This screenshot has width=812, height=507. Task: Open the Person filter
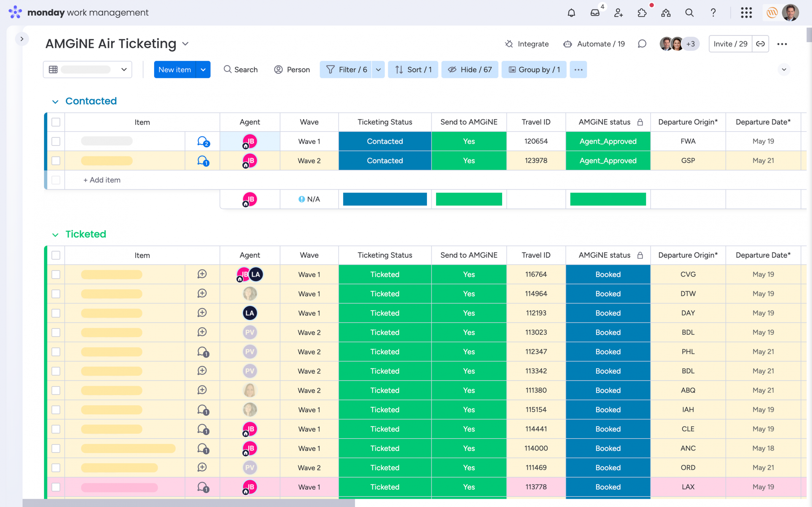[x=292, y=70]
